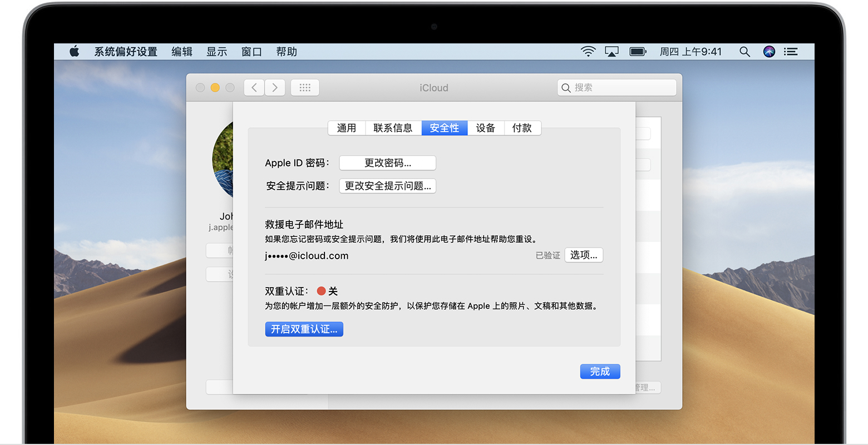Open the Apple menu
The image size is (868, 445).
(x=75, y=52)
